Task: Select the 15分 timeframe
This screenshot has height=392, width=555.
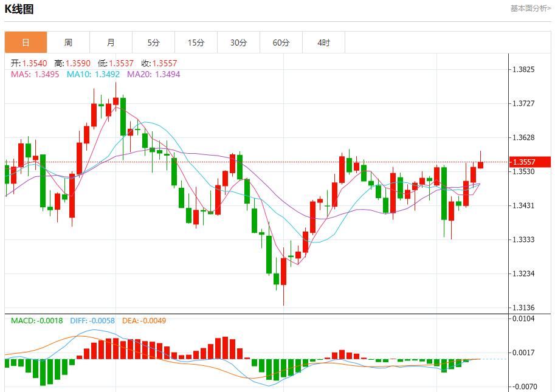Action: [x=196, y=42]
